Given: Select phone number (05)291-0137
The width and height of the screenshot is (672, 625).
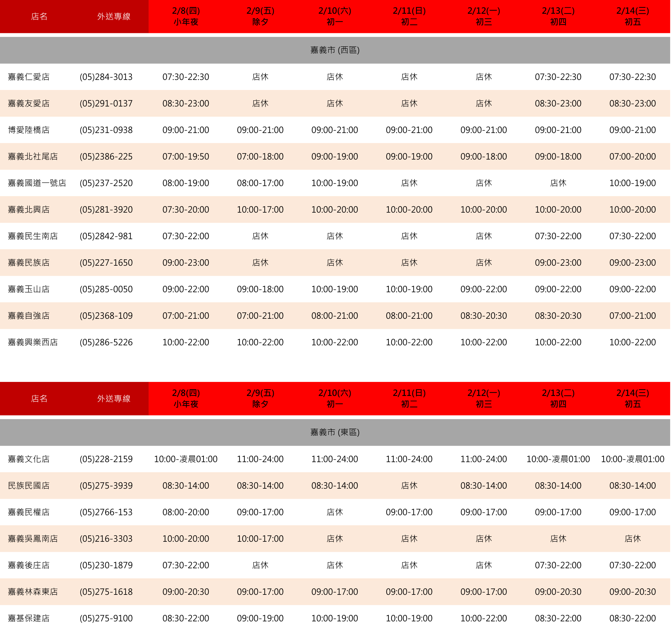Looking at the screenshot, I should (x=106, y=103).
